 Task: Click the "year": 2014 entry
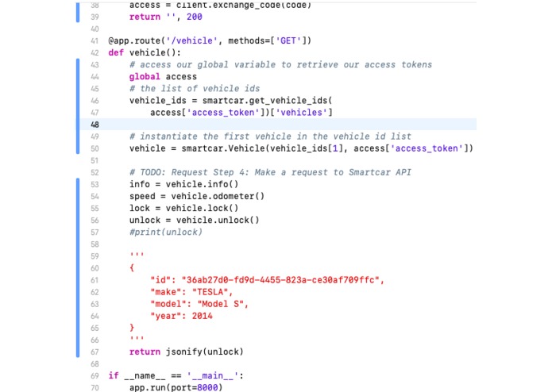[x=181, y=316]
